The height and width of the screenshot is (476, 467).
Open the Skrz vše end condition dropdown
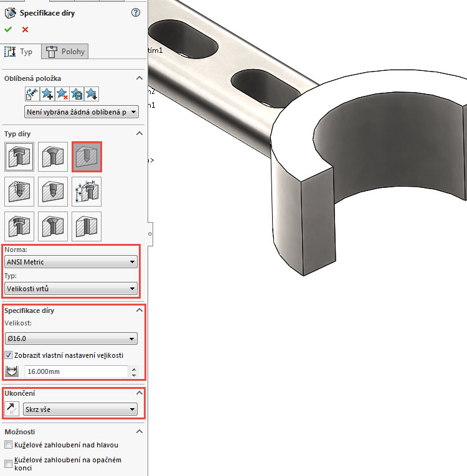coord(79,409)
